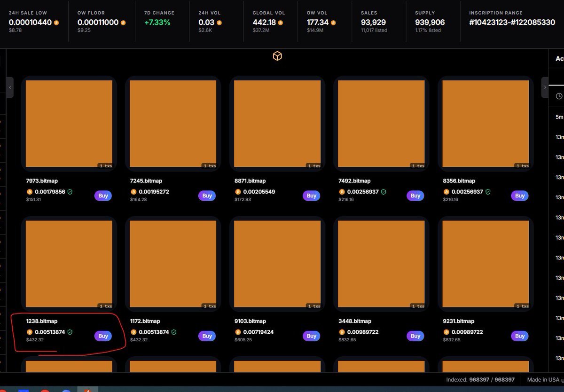Open the 9231.bitmap thumbnail image
Viewport: 564px width, 392px height.
coord(486,264)
